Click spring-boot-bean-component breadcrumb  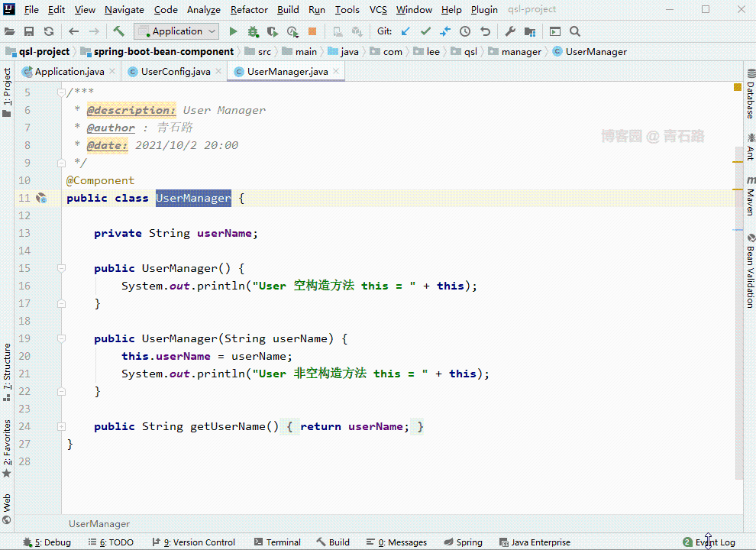pyautogui.click(x=157, y=52)
